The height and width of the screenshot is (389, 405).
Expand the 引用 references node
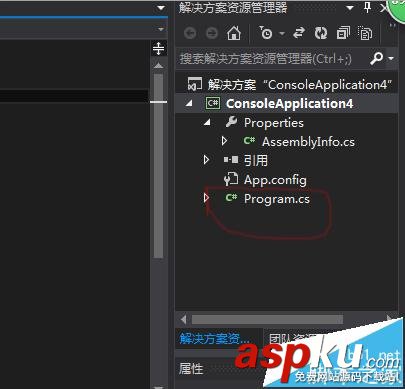(206, 160)
